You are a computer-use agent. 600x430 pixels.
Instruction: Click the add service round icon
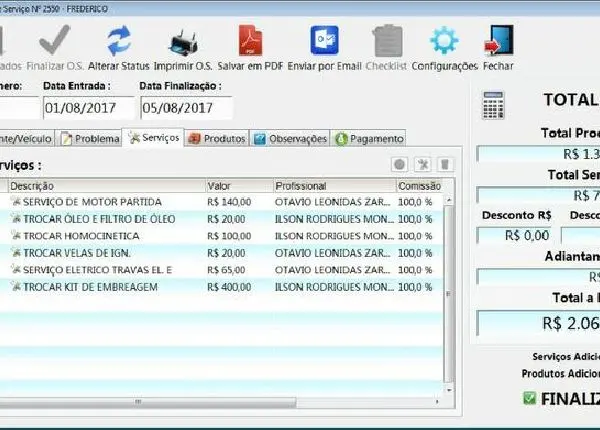(x=399, y=165)
